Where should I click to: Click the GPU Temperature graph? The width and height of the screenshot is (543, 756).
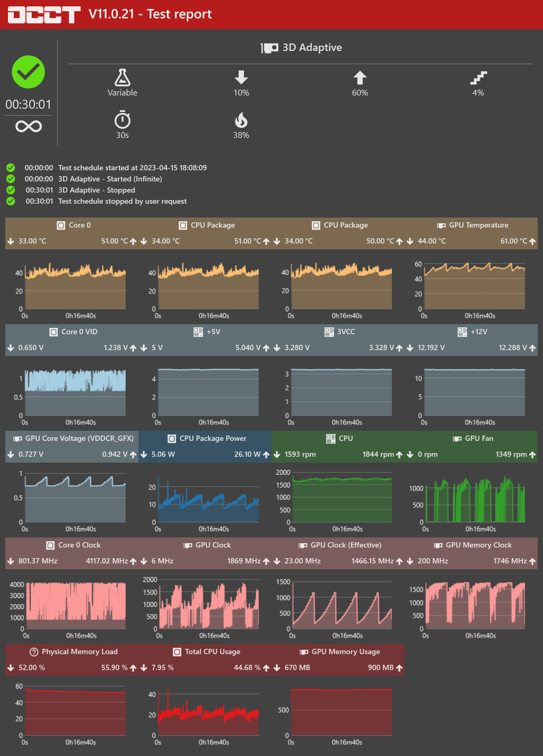(474, 285)
